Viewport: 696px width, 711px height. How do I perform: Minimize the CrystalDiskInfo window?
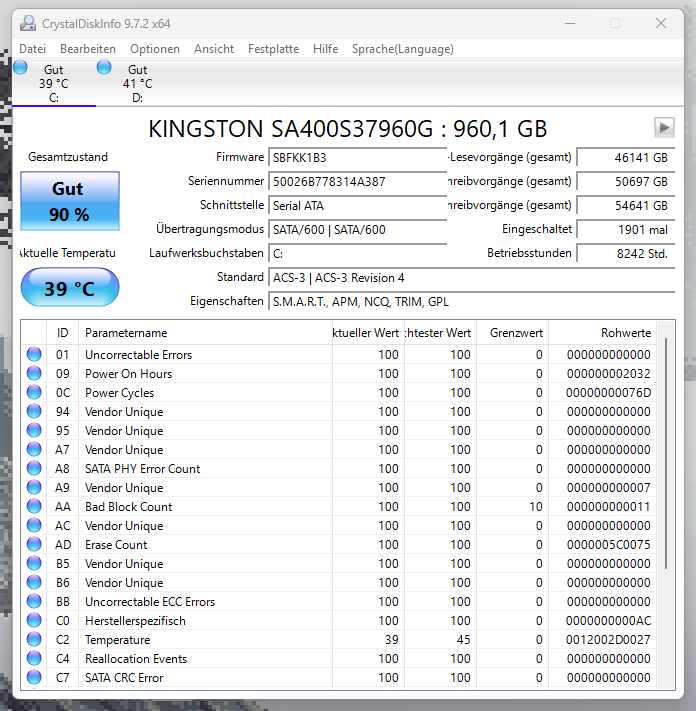click(570, 23)
